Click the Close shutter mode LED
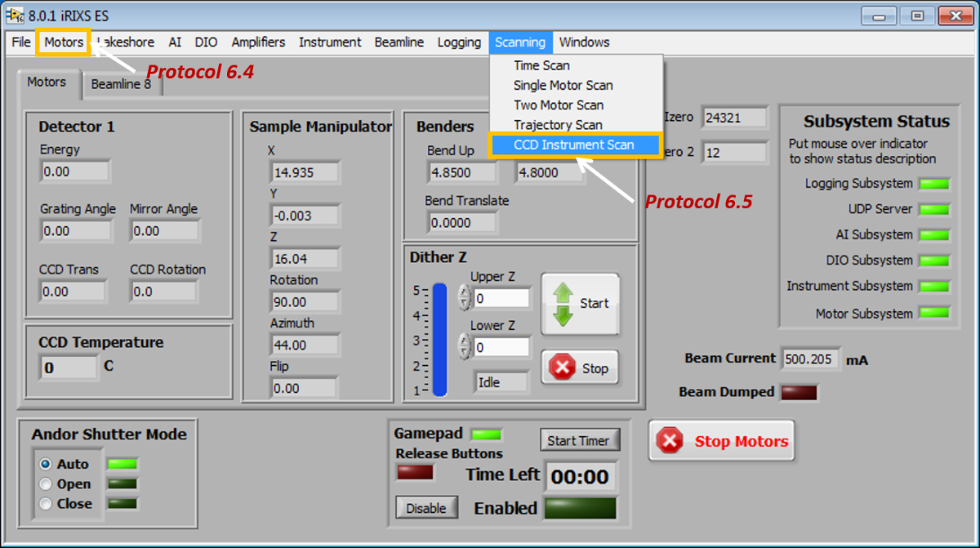This screenshot has width=980, height=548. 122,503
